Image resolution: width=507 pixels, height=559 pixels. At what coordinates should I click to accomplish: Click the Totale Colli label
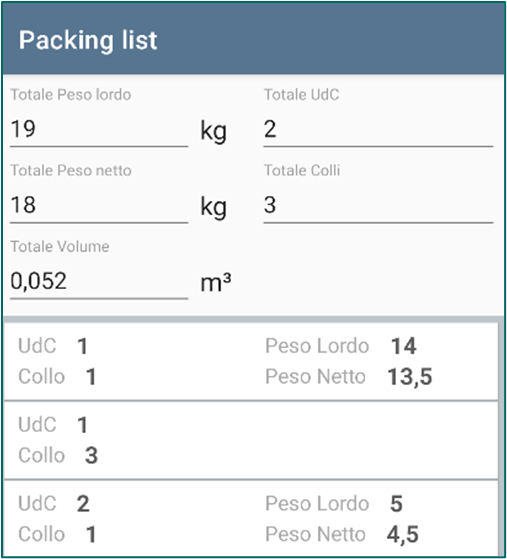[x=302, y=170]
